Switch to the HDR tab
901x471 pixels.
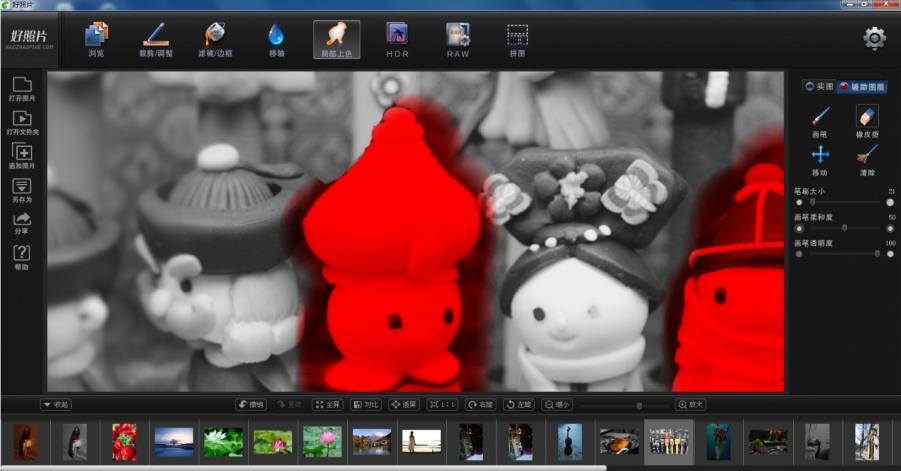click(397, 38)
